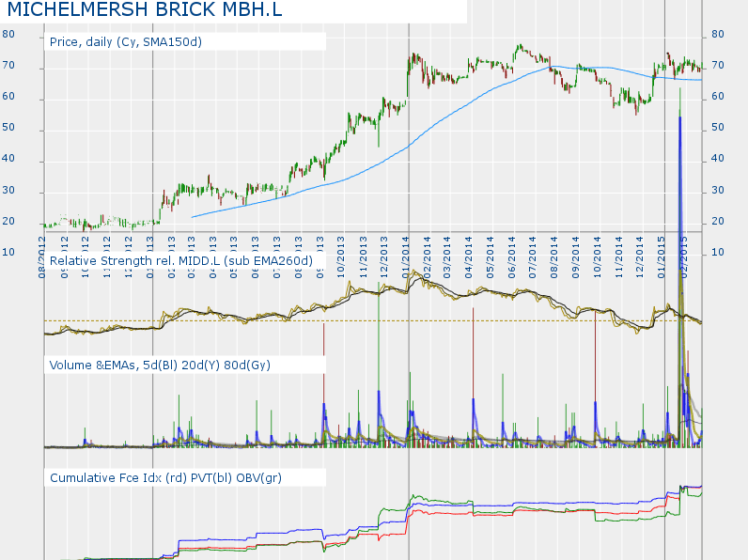Click the 09/2014 date label
This screenshot has width=748, height=560.
(576, 257)
